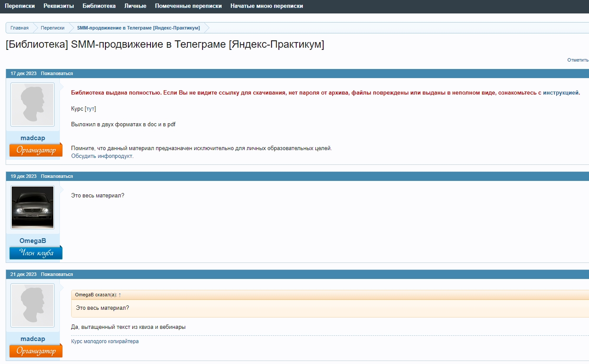Click 'Да, вытащенный текст из квиза и вебинары'
The width and height of the screenshot is (589, 364).
click(x=128, y=327)
